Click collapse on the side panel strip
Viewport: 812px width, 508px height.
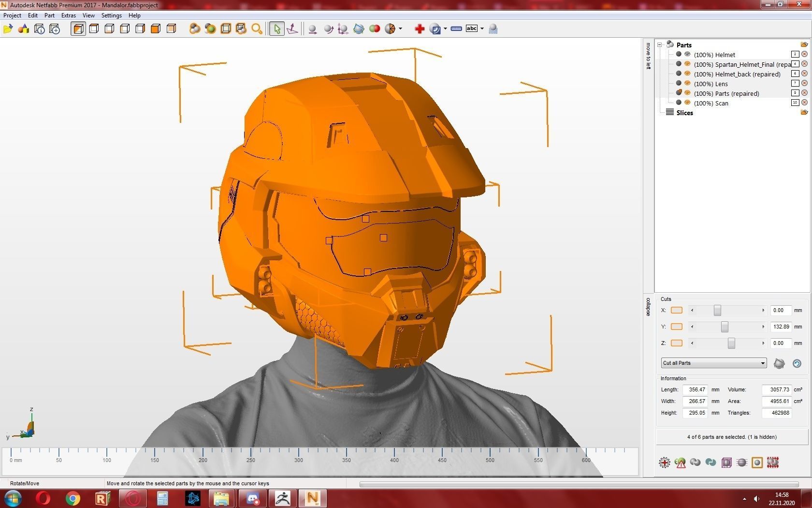(648, 307)
